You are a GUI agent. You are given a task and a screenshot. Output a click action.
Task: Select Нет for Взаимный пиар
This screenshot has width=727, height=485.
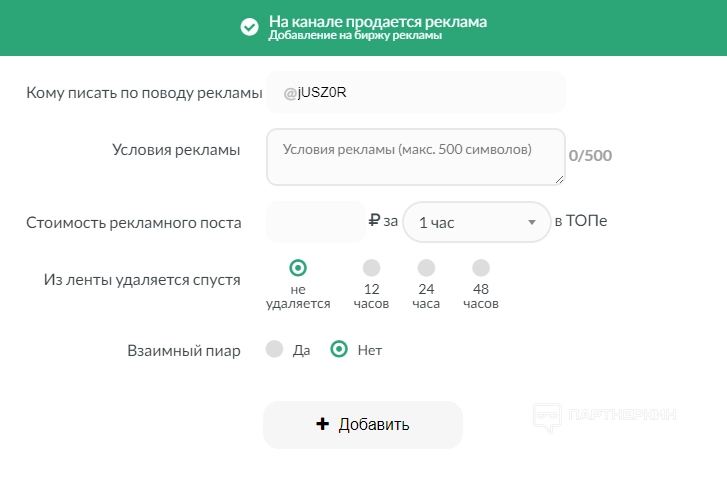[x=339, y=349]
